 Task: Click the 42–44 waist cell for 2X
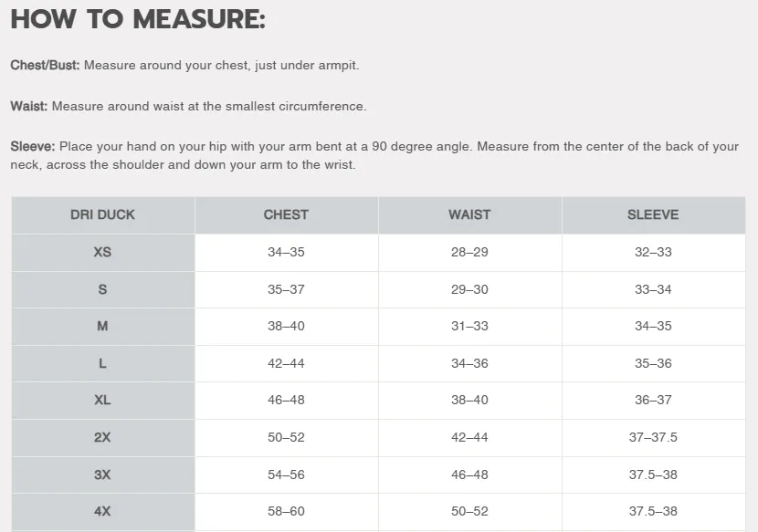pos(469,437)
